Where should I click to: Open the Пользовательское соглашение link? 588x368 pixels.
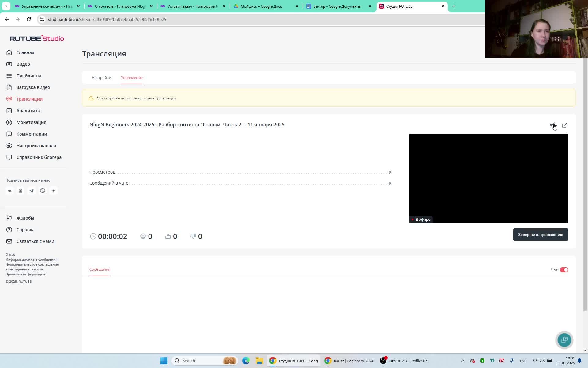[32, 264]
